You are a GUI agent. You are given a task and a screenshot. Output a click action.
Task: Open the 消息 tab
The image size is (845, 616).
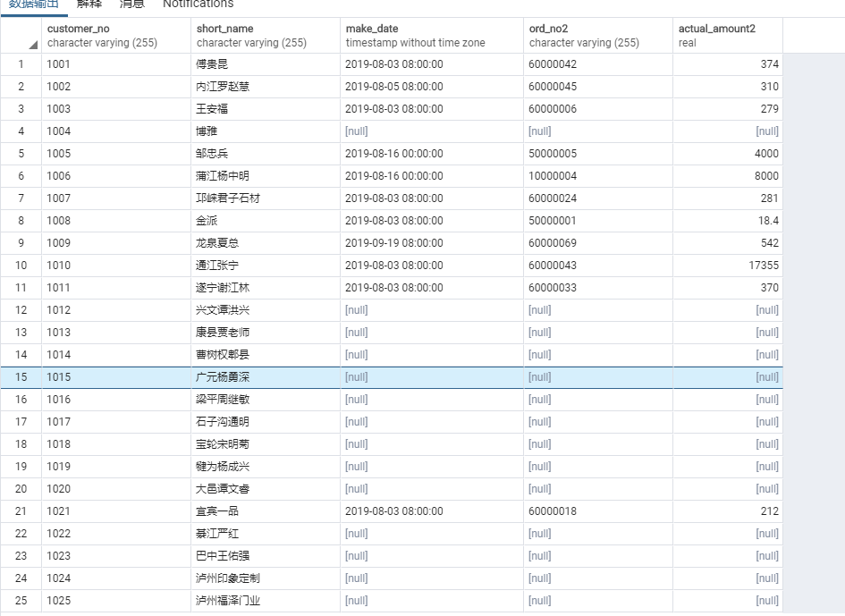tap(132, 4)
